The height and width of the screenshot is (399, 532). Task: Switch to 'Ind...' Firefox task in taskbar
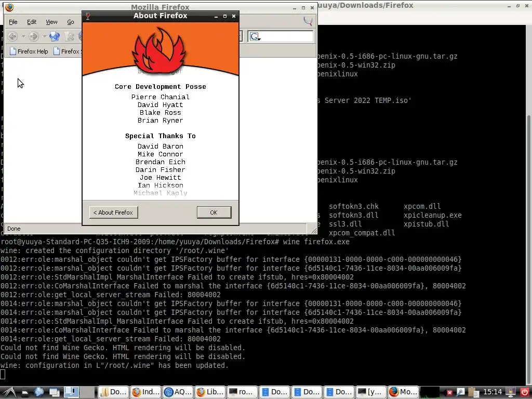point(146,392)
